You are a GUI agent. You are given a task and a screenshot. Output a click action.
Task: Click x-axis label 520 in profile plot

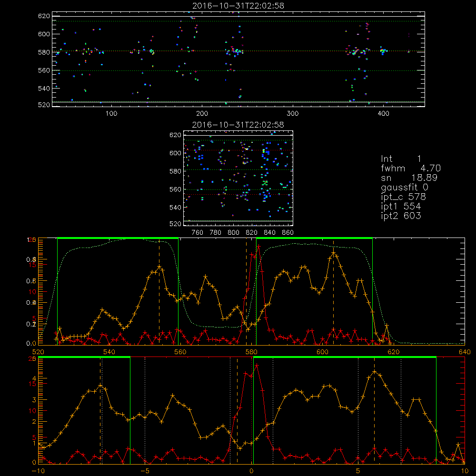click(38, 352)
